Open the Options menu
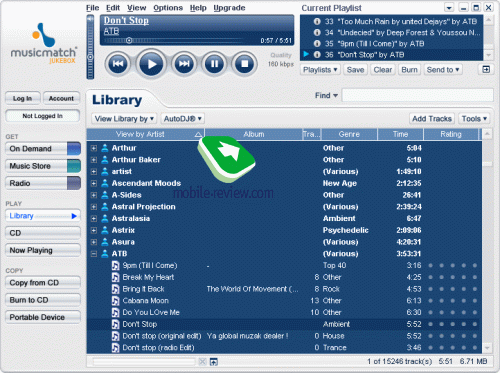 coord(168,8)
